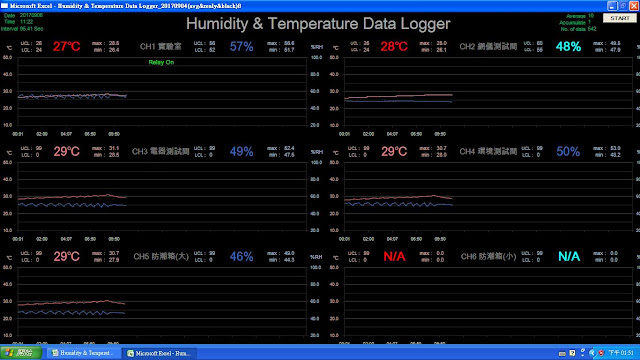Click the START button to begin logging
The height and width of the screenshot is (360, 640).
620,18
